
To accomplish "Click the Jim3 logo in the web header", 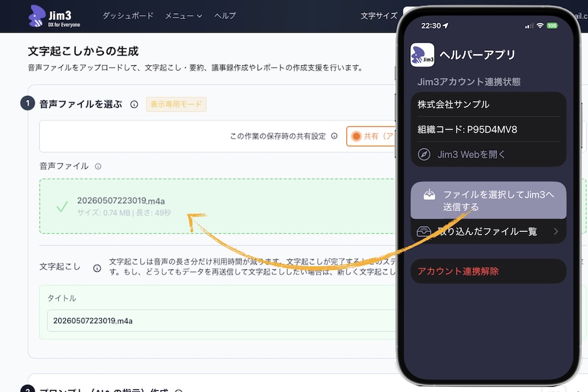I will pyautogui.click(x=54, y=16).
